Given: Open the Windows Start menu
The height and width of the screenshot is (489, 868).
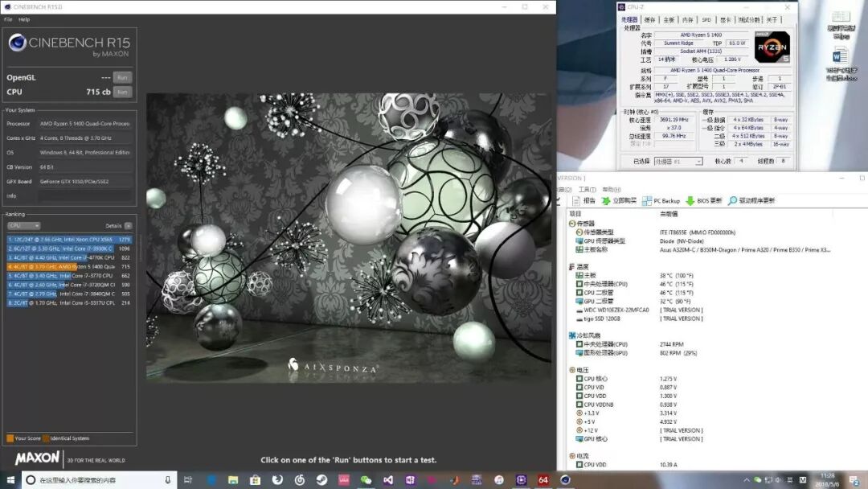Looking at the screenshot, I should (x=10, y=480).
